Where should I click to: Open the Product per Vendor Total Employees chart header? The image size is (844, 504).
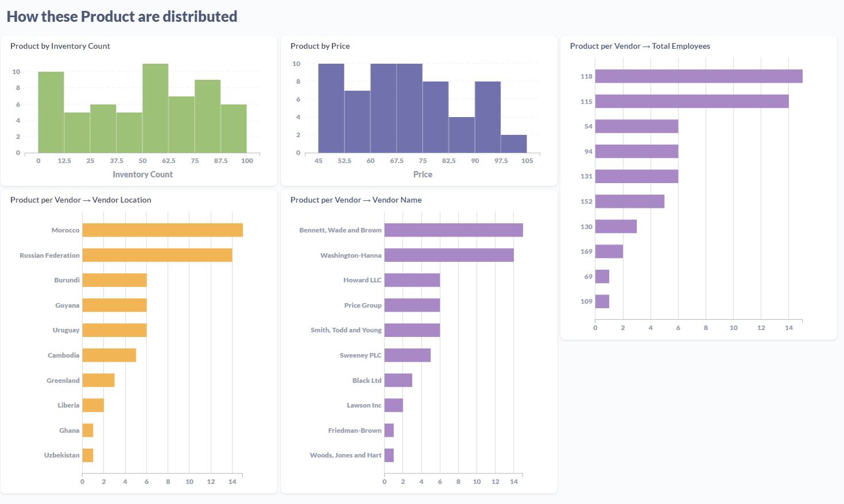click(640, 46)
